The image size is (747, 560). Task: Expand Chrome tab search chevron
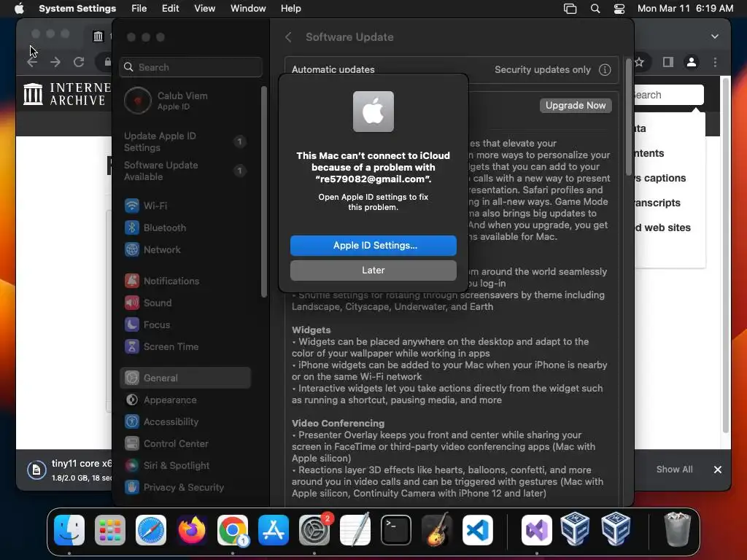point(715,36)
